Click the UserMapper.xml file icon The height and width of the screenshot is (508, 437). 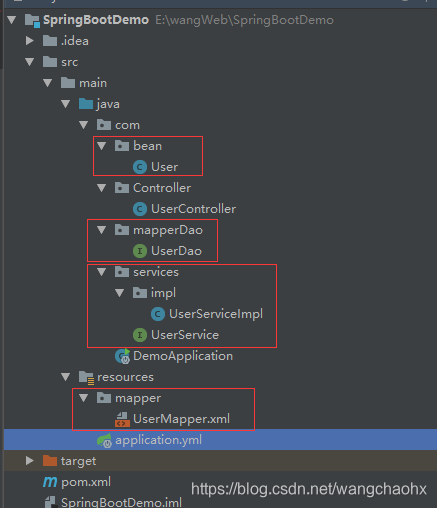122,419
